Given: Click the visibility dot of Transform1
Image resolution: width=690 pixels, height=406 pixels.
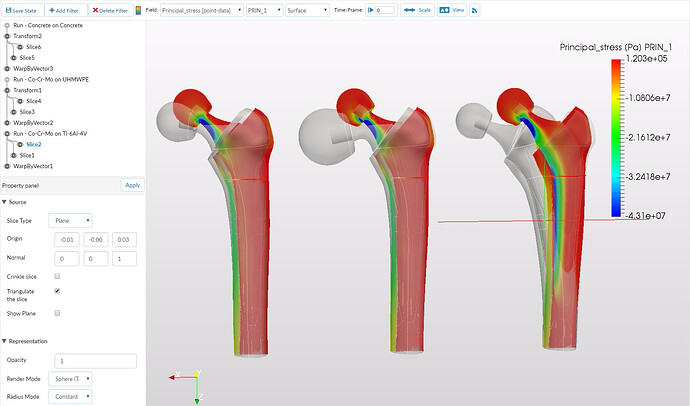Looking at the screenshot, I should coord(7,90).
